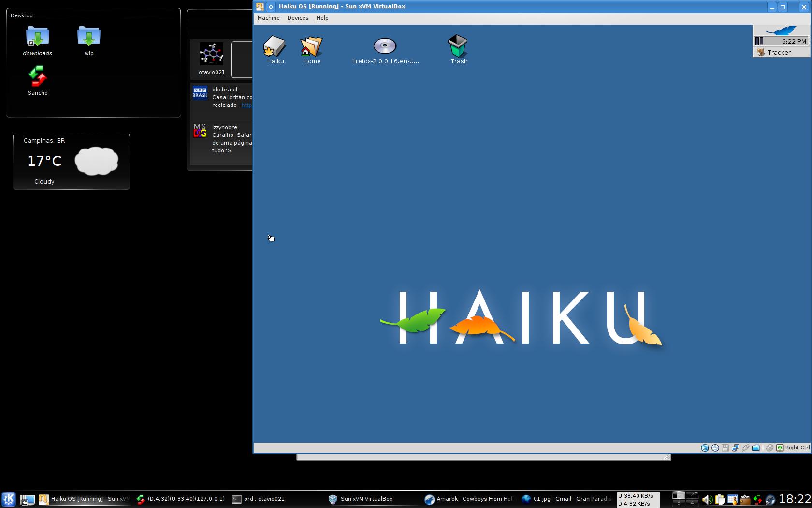The width and height of the screenshot is (812, 508).
Task: Switch to Haiku OS [Running] taskbar entry
Action: click(85, 499)
